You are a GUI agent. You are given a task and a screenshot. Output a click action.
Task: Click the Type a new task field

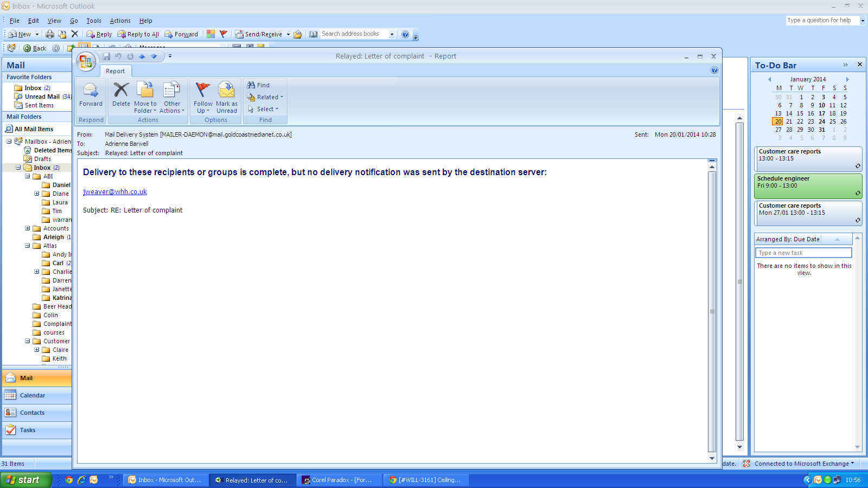pos(803,253)
